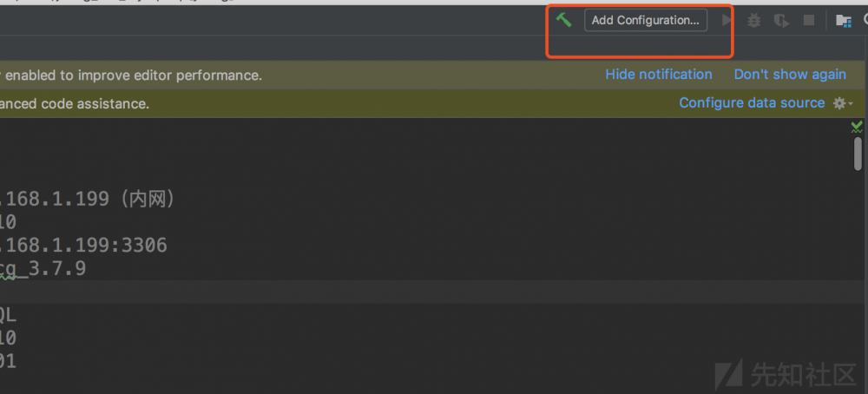
Task: Click the green Build hammer icon
Action: (564, 20)
